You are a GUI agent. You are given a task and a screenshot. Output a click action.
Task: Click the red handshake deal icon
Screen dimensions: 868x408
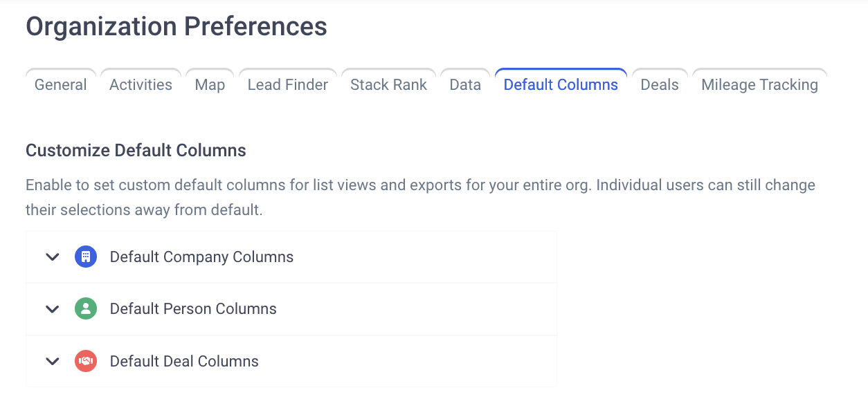tap(86, 361)
